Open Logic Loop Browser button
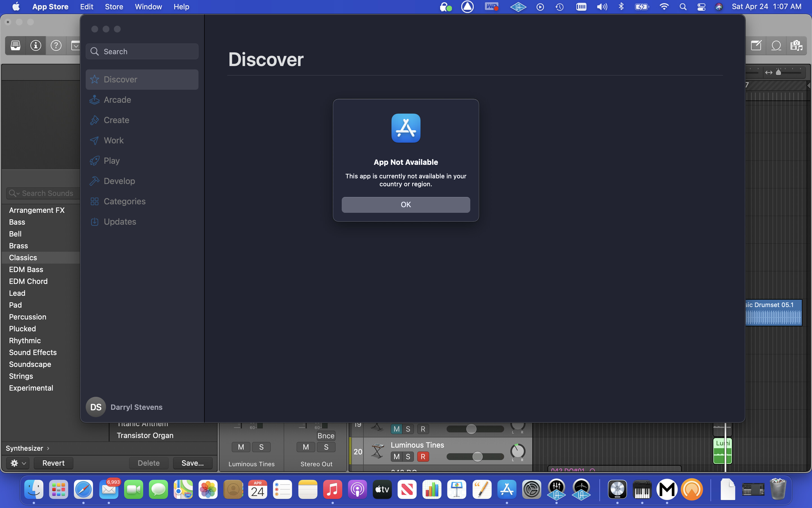The width and height of the screenshot is (812, 508). click(x=776, y=45)
